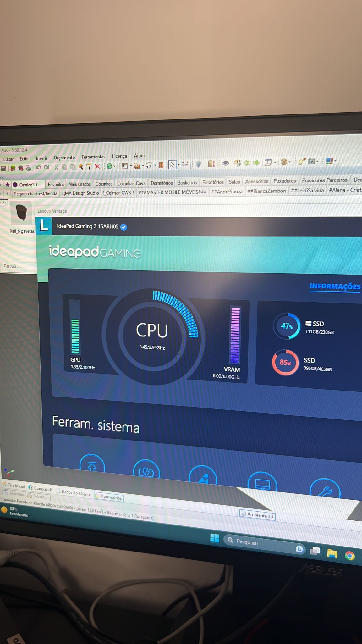This screenshot has width=362, height=644.
Task: Expand dropdown arrow beside pointer tool
Action: [x=178, y=164]
